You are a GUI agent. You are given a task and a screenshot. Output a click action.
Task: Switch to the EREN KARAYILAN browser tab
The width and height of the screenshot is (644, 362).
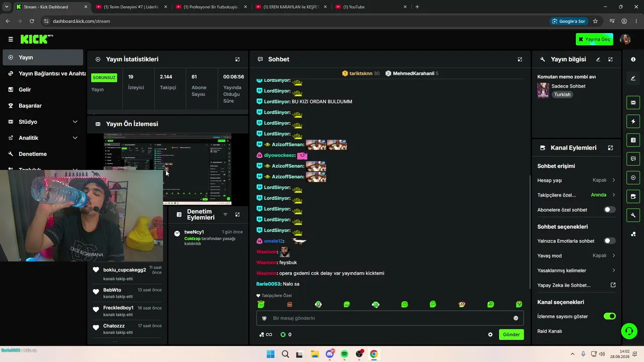click(291, 7)
